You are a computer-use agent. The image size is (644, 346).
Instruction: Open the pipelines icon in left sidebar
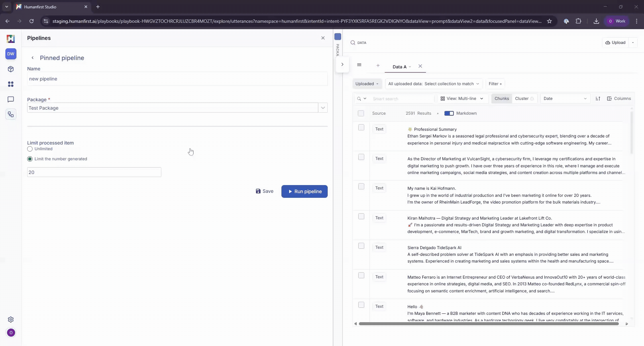pos(11,115)
